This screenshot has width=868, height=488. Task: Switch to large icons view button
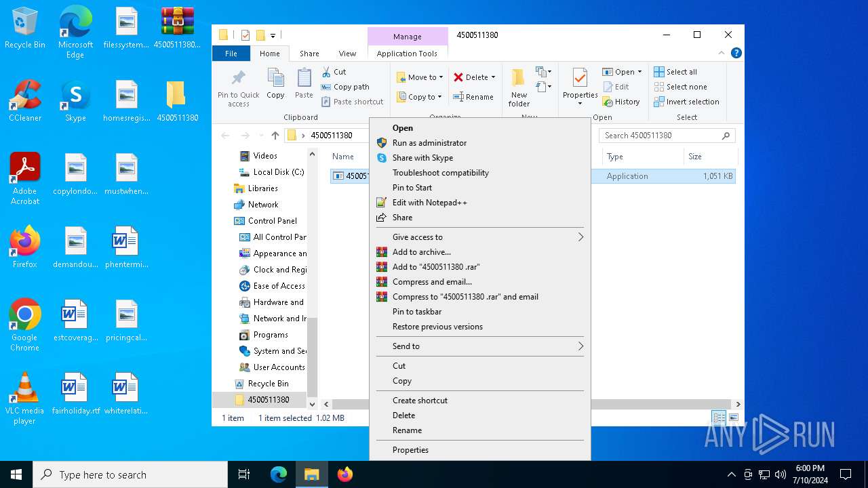(733, 418)
